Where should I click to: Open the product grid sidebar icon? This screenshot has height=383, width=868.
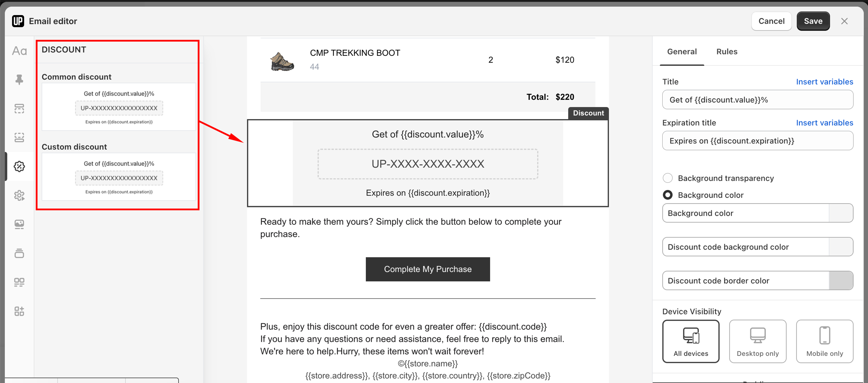(x=19, y=282)
